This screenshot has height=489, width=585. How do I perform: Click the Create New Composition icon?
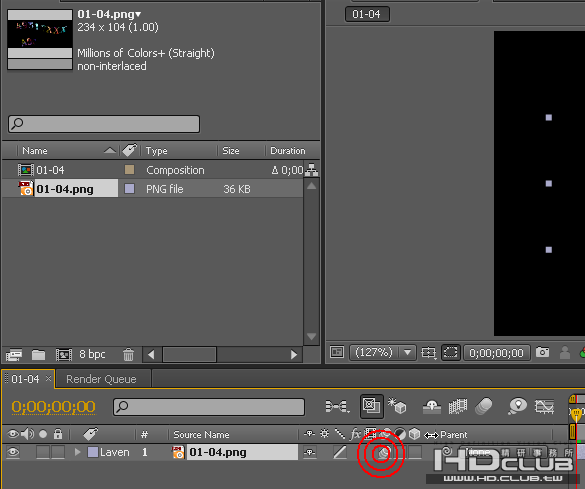pyautogui.click(x=64, y=354)
